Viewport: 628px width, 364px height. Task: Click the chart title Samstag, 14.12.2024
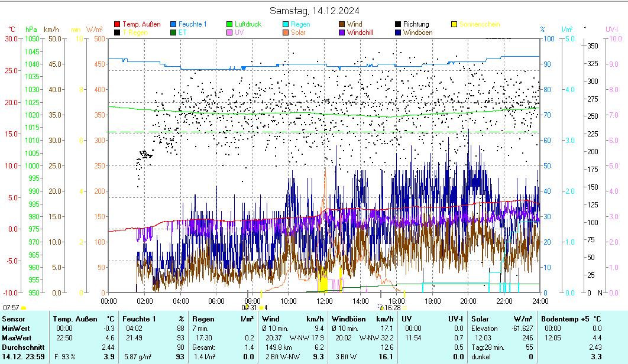pos(314,11)
